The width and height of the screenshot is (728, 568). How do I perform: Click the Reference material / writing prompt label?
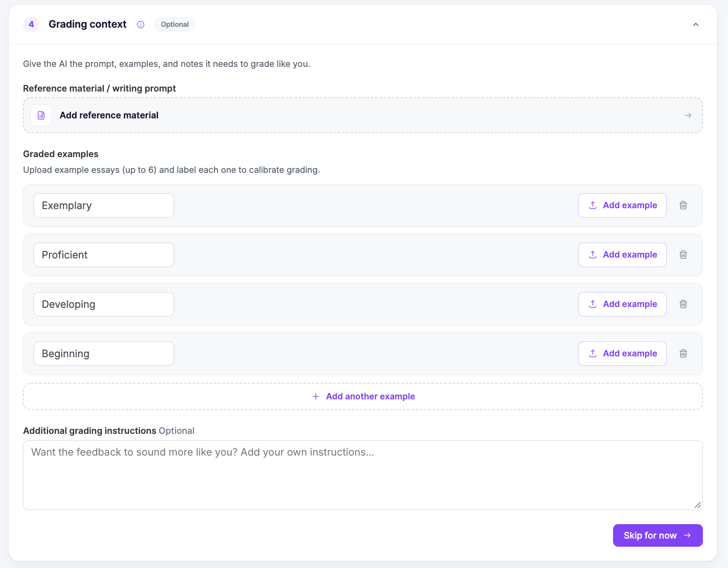pos(99,89)
